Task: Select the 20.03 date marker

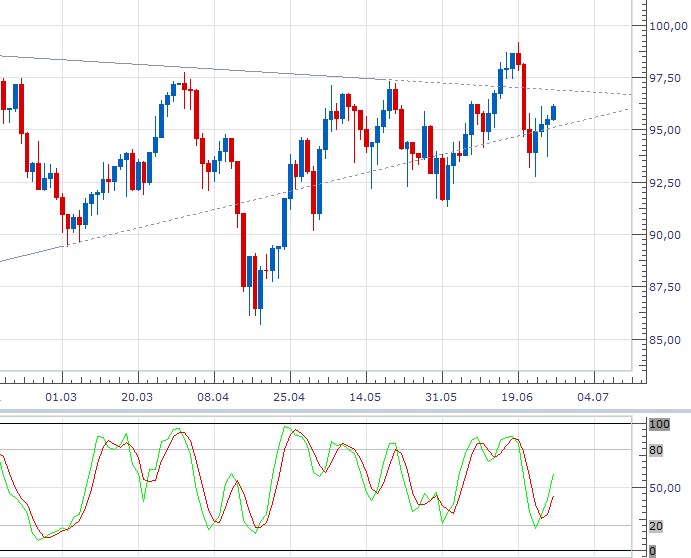Action: click(x=137, y=397)
